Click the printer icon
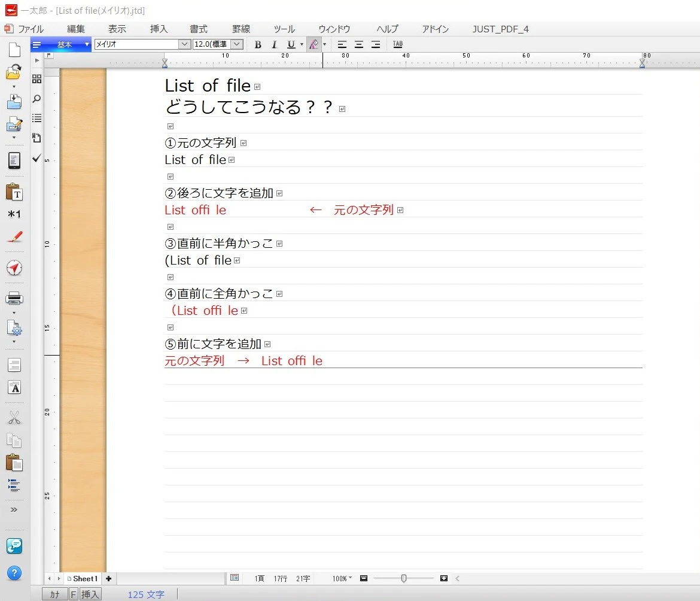Viewport: 700px width, 601px height. 14,298
